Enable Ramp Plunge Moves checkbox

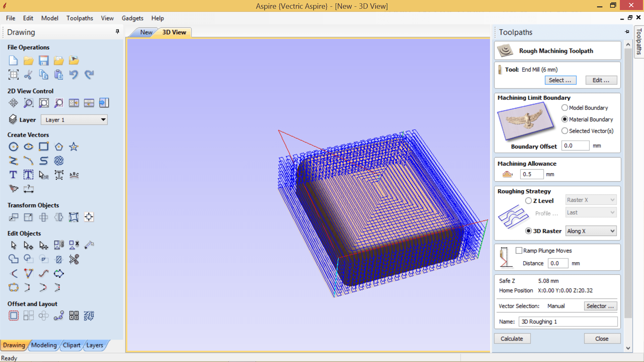tap(519, 250)
